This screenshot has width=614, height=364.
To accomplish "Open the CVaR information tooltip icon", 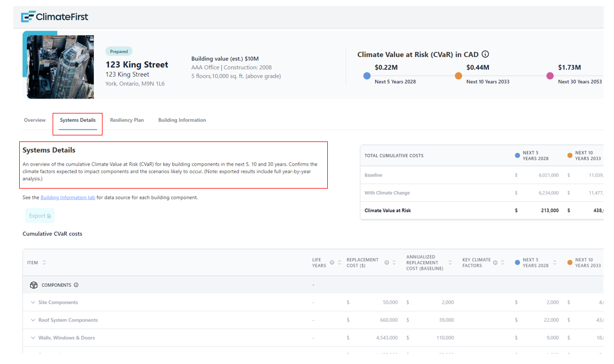I will (x=486, y=54).
